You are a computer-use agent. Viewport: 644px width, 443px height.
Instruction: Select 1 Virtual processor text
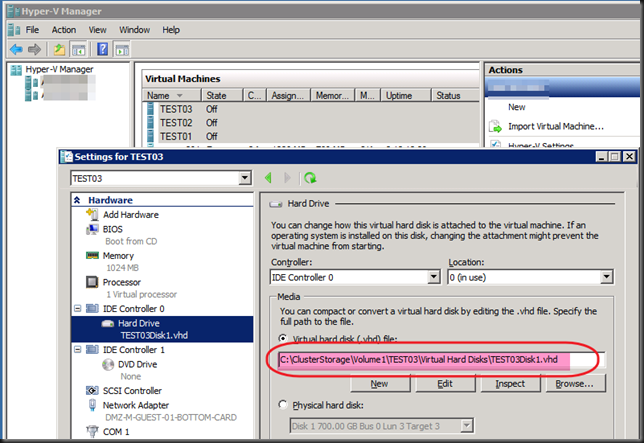(141, 294)
